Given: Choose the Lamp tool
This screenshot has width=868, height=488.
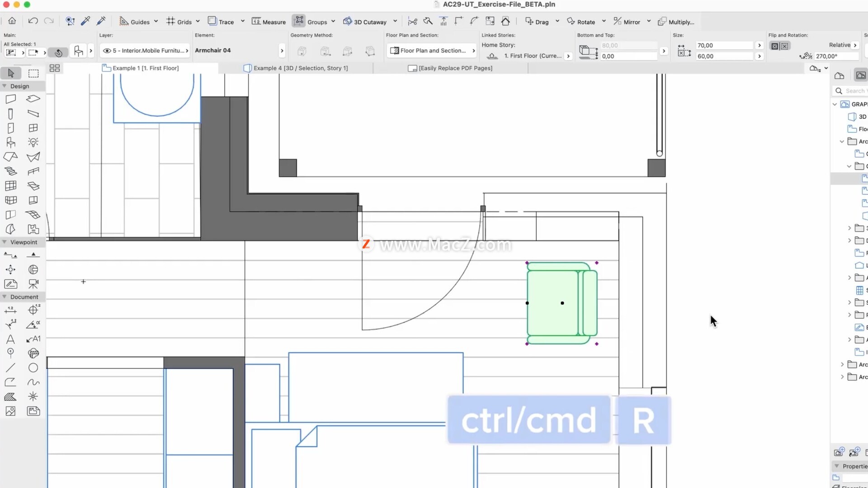Looking at the screenshot, I should tap(33, 142).
